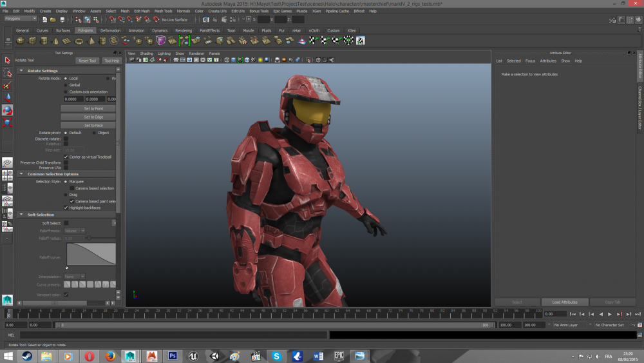Create a polygon cylinder from shelf

pos(44,40)
